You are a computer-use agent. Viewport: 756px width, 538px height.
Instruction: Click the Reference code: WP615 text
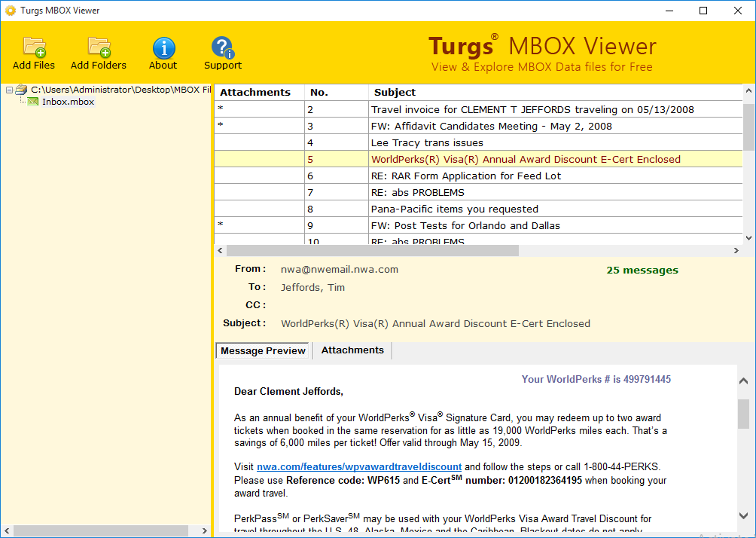pyautogui.click(x=343, y=480)
